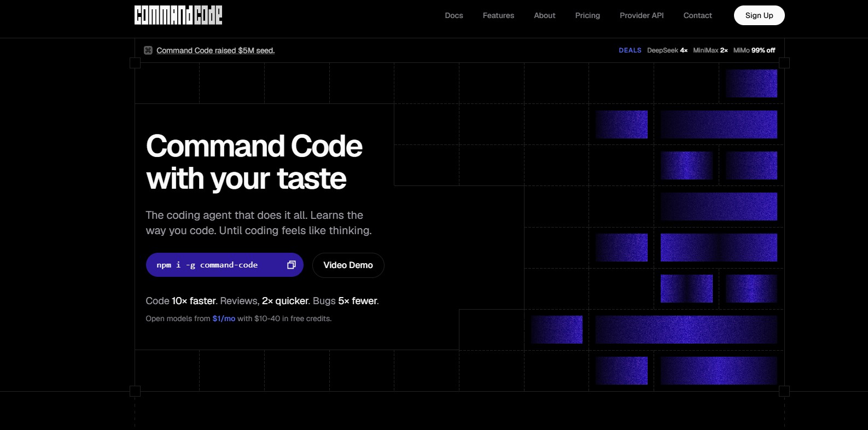Copy the npm install command via the copy icon
Viewport: 868px width, 430px height.
coord(292,265)
